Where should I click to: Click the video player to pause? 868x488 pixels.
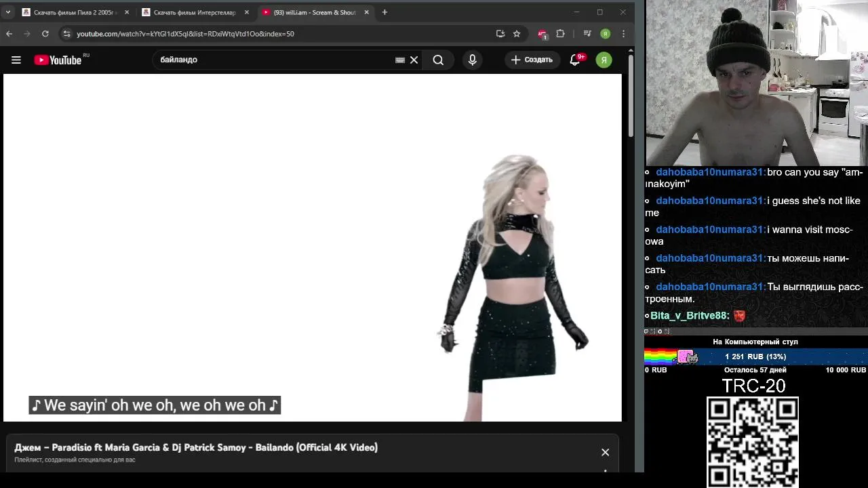[312, 247]
